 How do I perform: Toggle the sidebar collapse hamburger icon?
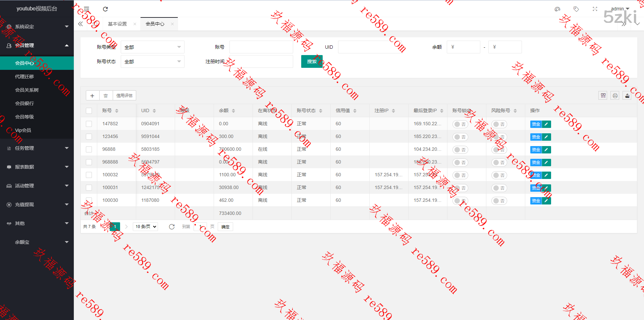[x=87, y=9]
